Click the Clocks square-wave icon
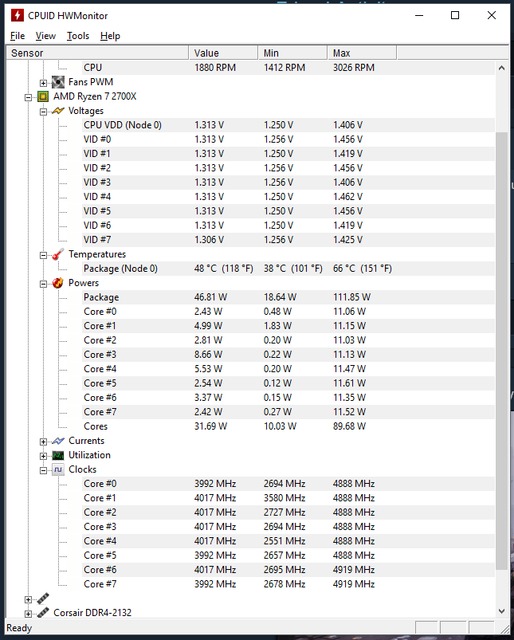 click(58, 469)
